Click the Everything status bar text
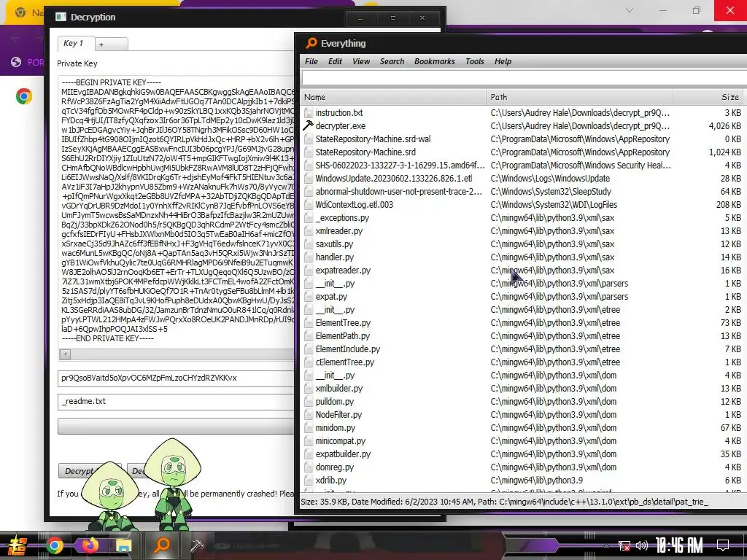 click(504, 502)
